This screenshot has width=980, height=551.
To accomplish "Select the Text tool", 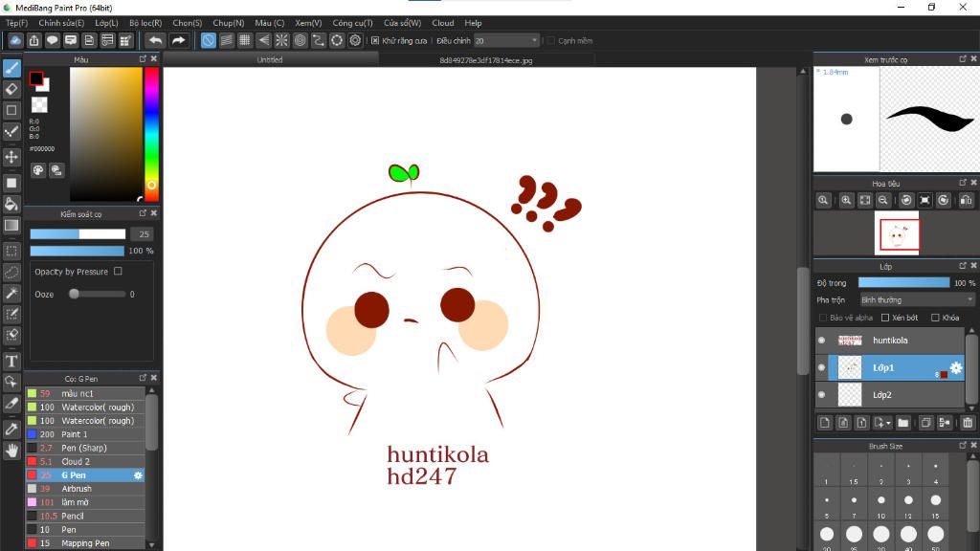I will pyautogui.click(x=11, y=361).
